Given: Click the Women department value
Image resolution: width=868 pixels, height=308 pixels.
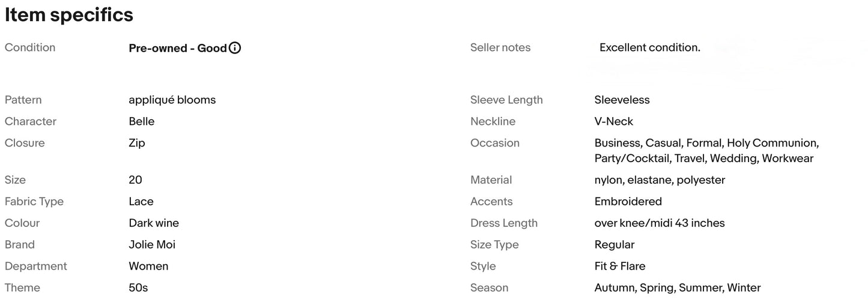Looking at the screenshot, I should (x=148, y=266).
